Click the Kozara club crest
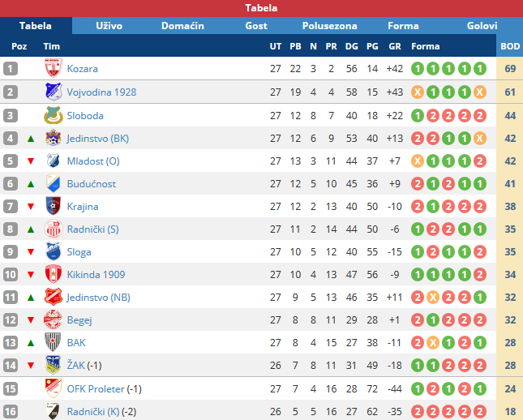The width and height of the screenshot is (523, 420). coord(53,68)
